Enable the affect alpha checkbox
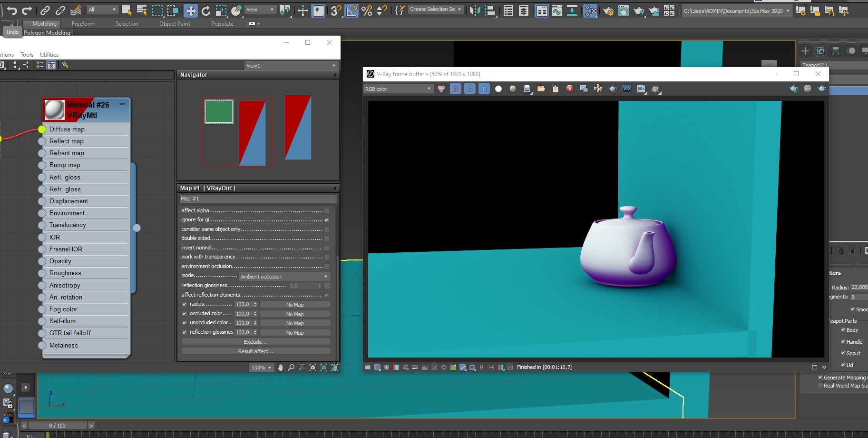The height and width of the screenshot is (438, 868). click(327, 211)
